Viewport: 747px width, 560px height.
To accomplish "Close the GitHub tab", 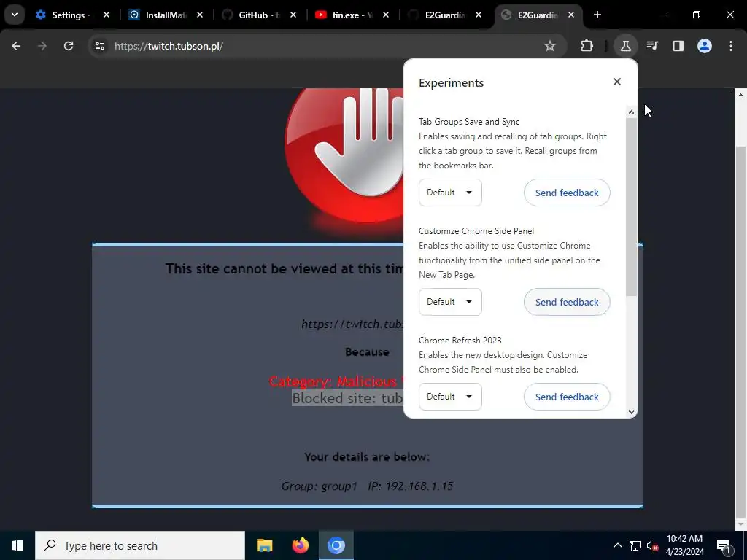I will [293, 15].
